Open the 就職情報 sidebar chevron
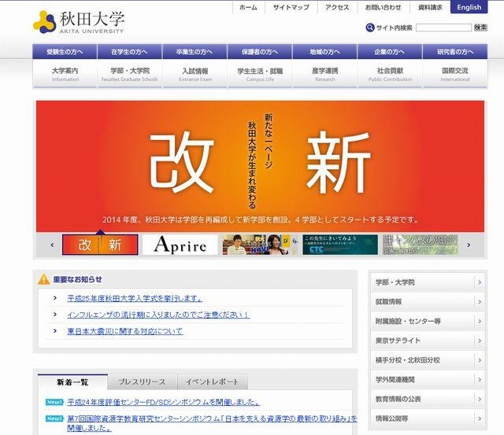Screen dimensions: 504x435 tap(480, 302)
